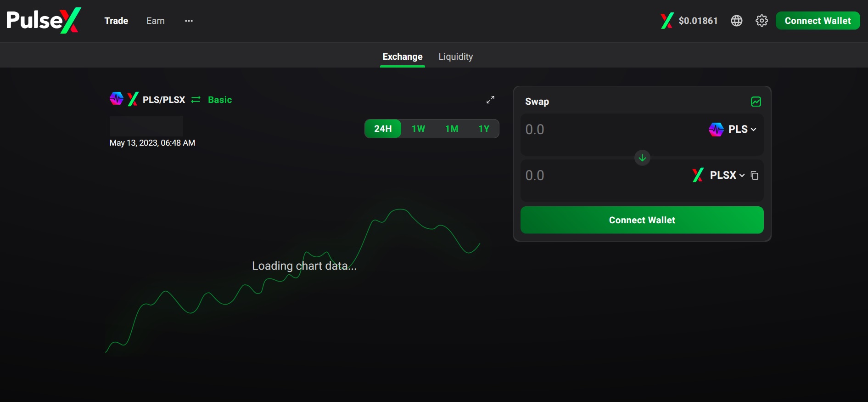Open the Trade menu
The image size is (868, 402).
coord(116,21)
